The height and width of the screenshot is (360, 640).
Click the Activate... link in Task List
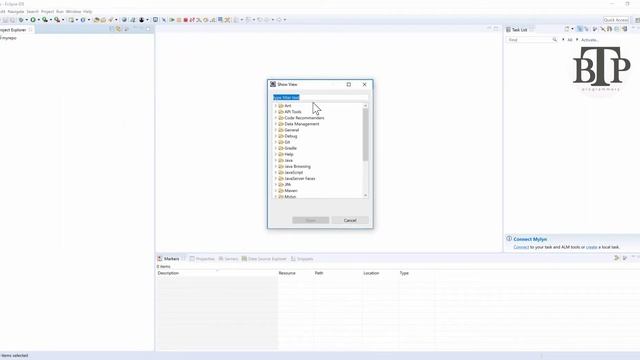590,40
